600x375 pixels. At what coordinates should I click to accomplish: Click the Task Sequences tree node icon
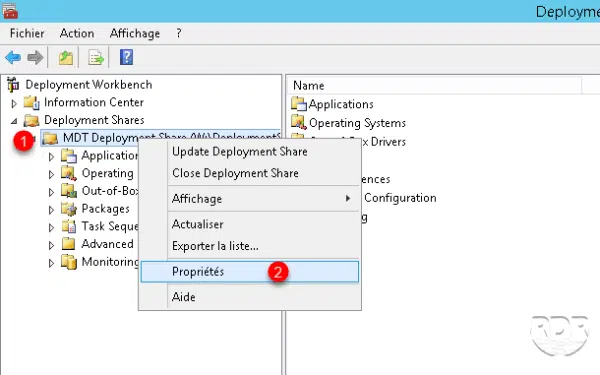(x=69, y=227)
